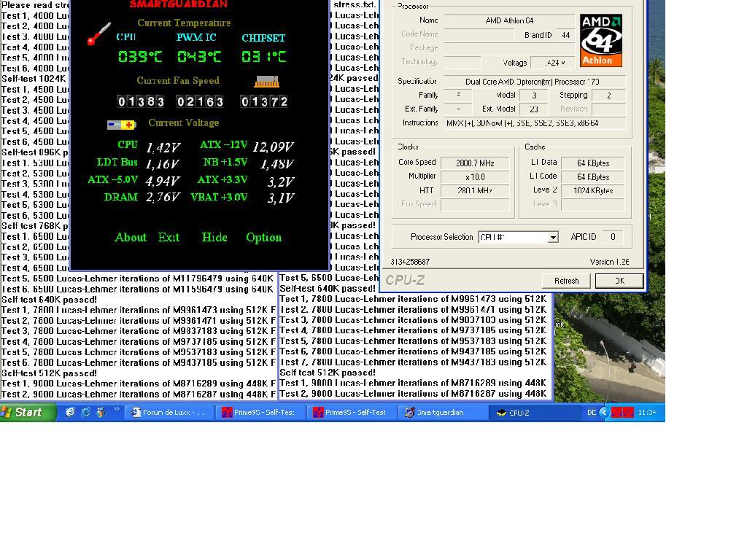Switch to the CPU-Z taskbar button
The image size is (747, 560).
coord(533,413)
